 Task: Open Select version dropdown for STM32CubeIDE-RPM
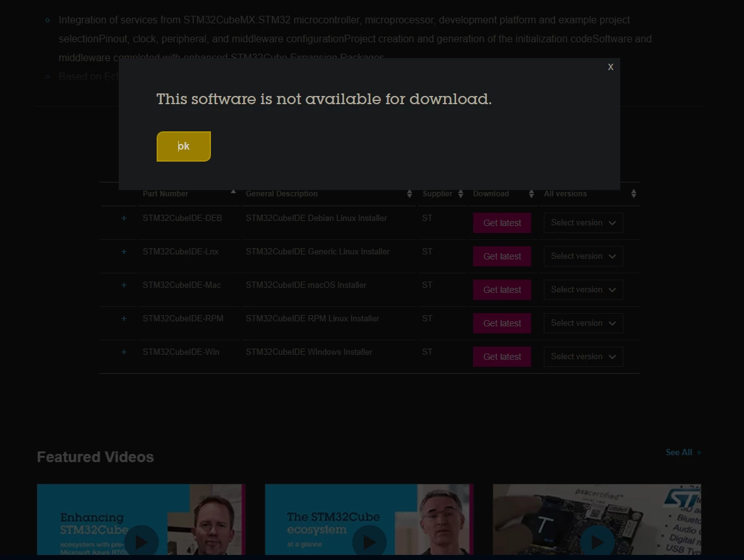583,323
